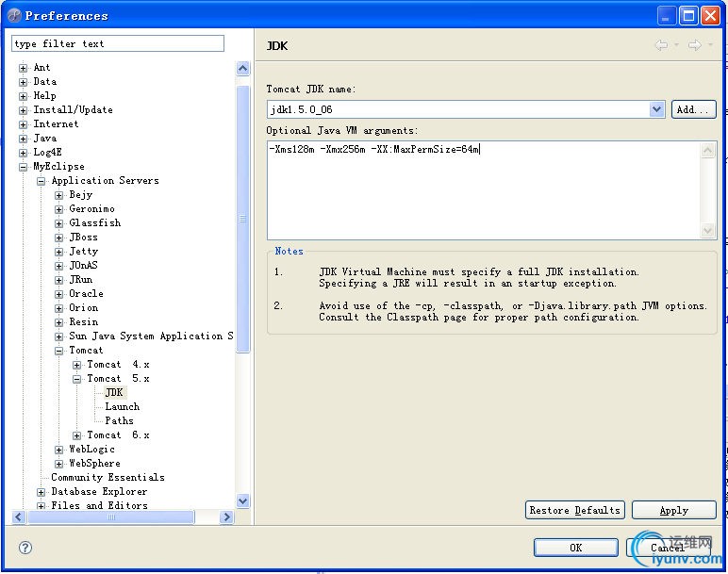Expand the Geronimo server node

pyautogui.click(x=59, y=209)
